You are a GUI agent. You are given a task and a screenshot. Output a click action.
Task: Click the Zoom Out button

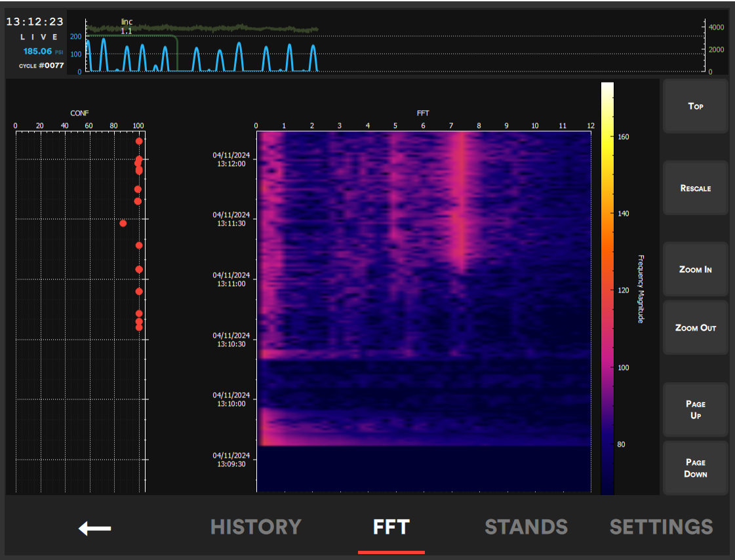(x=696, y=328)
